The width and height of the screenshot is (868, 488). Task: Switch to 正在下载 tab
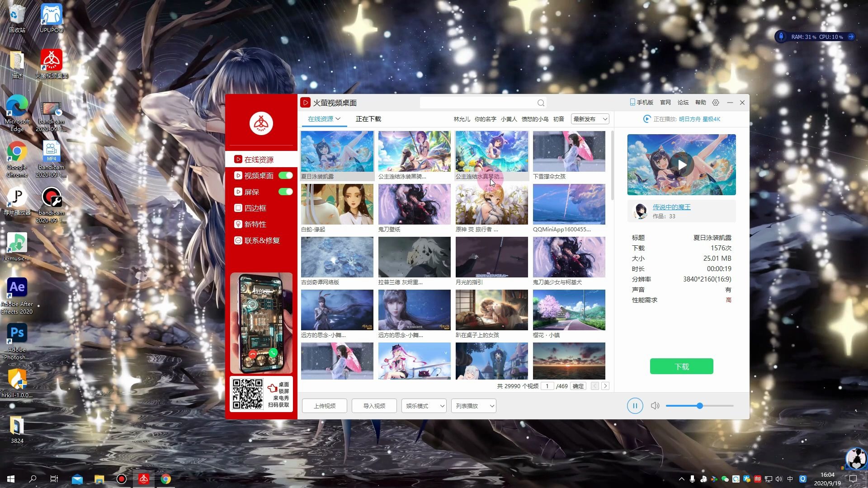pyautogui.click(x=368, y=119)
